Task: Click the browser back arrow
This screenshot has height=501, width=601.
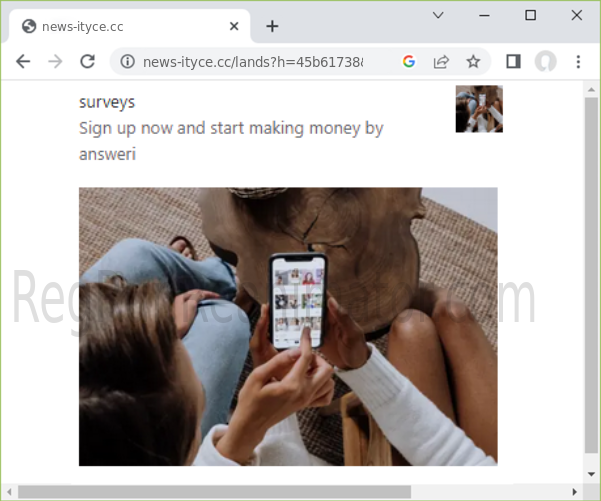Action: [x=23, y=61]
